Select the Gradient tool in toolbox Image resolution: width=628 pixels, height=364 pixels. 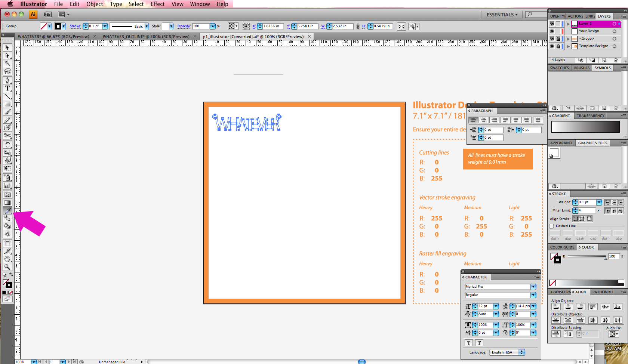[x=7, y=203]
